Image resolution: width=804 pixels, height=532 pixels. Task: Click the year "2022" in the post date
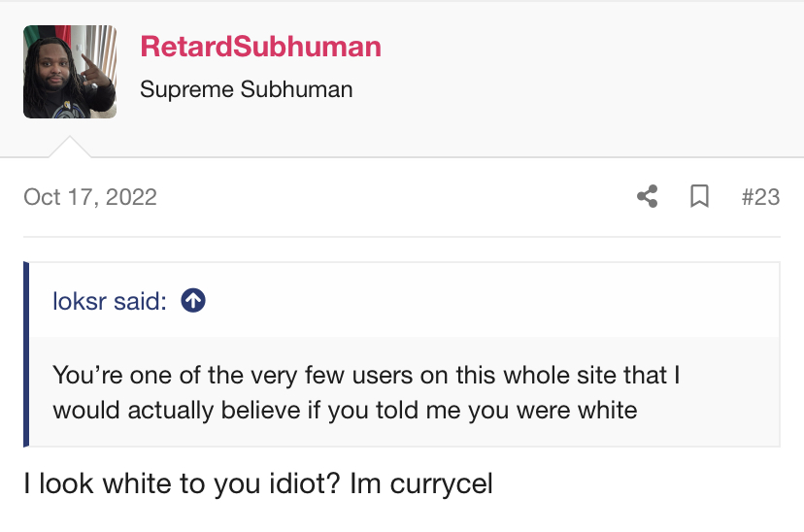coord(130,197)
